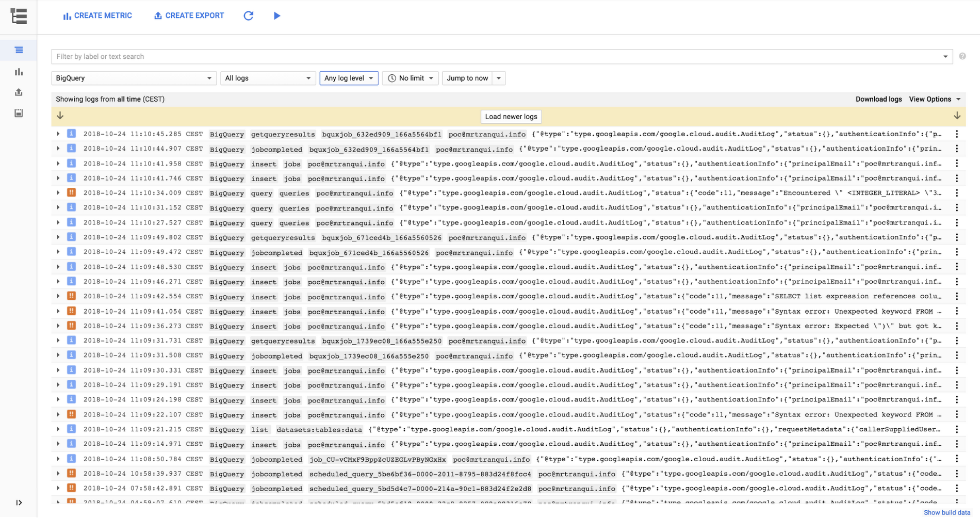Click CREATE EXPORT
The image size is (980, 518).
tap(189, 15)
